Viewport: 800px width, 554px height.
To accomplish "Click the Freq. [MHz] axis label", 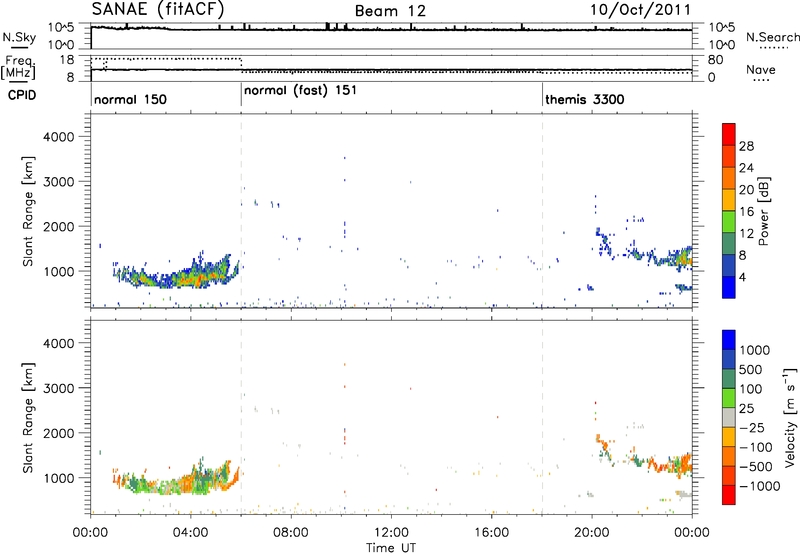I will pos(18,67).
